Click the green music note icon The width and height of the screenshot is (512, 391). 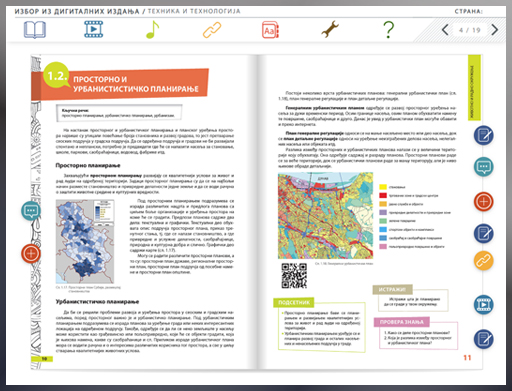point(153,30)
